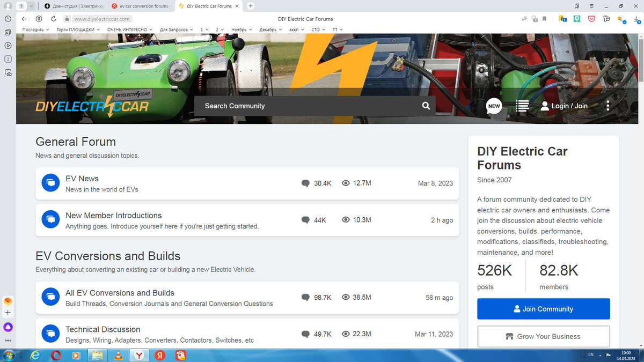Image resolution: width=644 pixels, height=362 pixels.
Task: Open the green webcam-like extension icon
Action: point(577,19)
